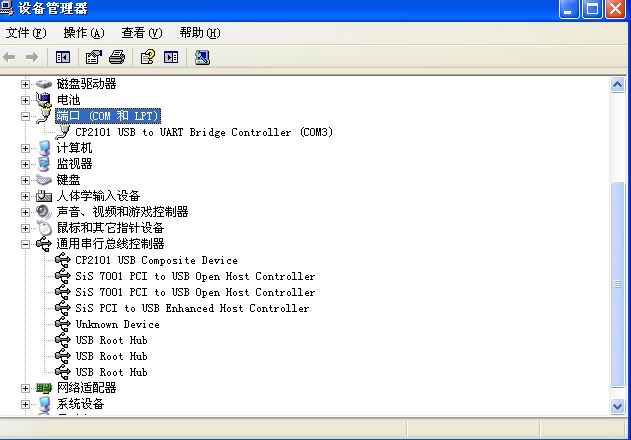Screen dimensions: 631x440
Task: Click the Scan for hardware changes icon
Action: (x=202, y=57)
